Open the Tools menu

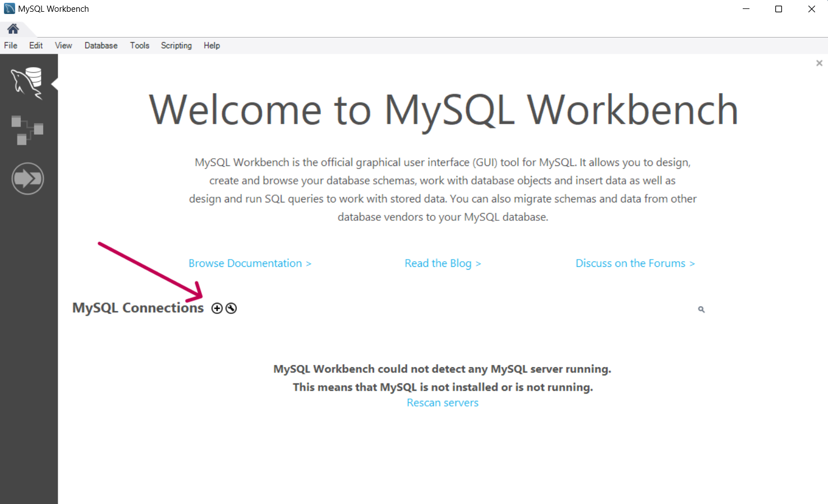click(x=140, y=45)
